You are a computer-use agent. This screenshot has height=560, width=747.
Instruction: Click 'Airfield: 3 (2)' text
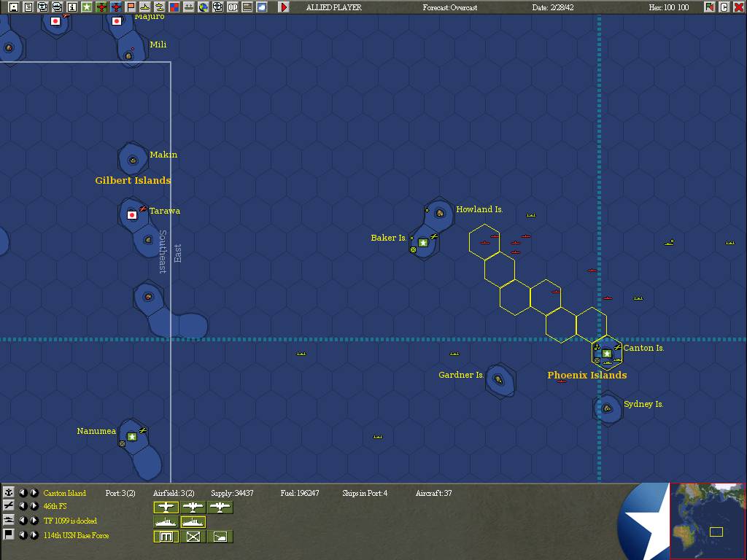(x=174, y=493)
